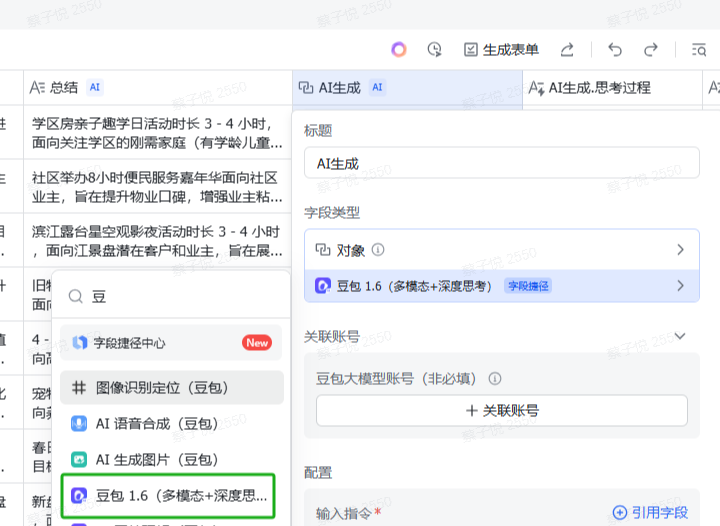This screenshot has height=526, width=720.
Task: Collapse the 关联账号 section chevron
Action: (680, 336)
